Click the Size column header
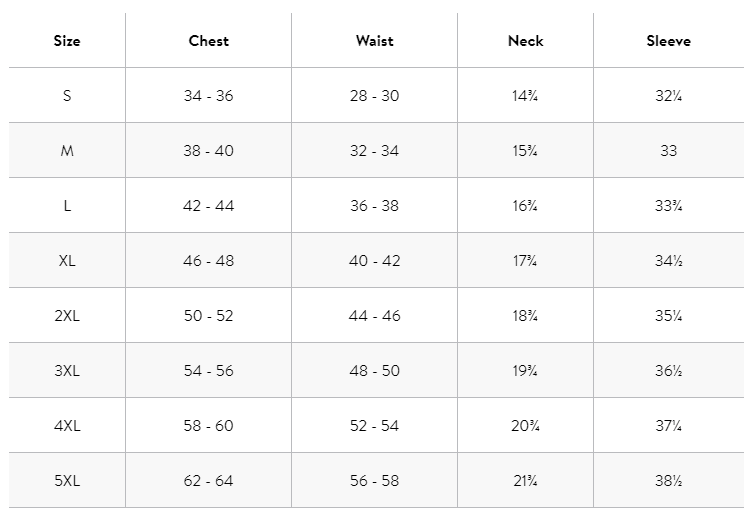This screenshot has height=515, width=755. pyautogui.click(x=67, y=41)
